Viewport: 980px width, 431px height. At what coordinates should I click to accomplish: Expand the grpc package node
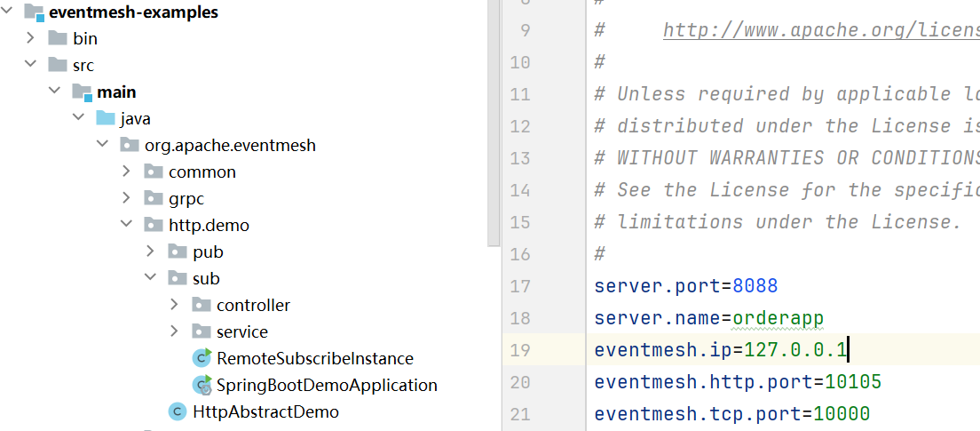pyautogui.click(x=126, y=198)
